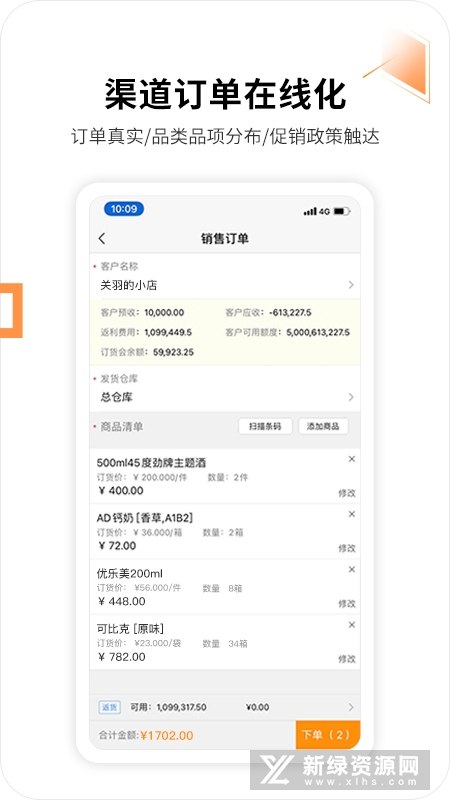
Task: Submit order with 下单 (2) button
Action: [328, 735]
